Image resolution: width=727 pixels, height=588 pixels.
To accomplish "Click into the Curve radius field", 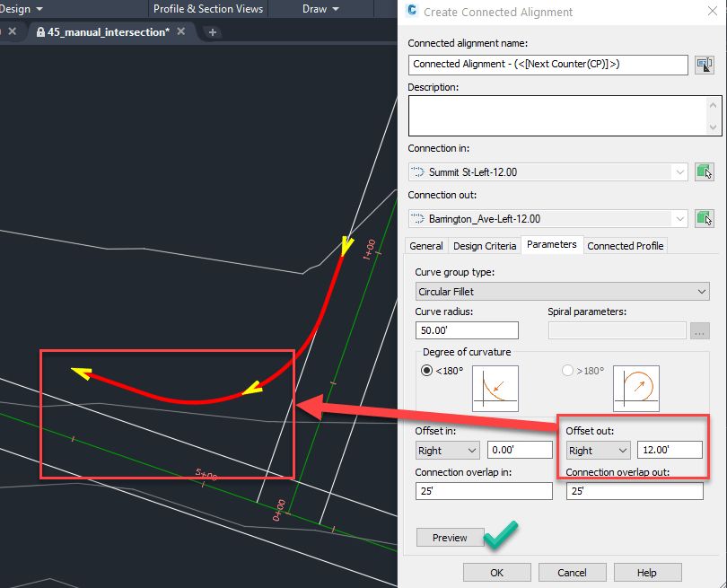I will point(467,330).
